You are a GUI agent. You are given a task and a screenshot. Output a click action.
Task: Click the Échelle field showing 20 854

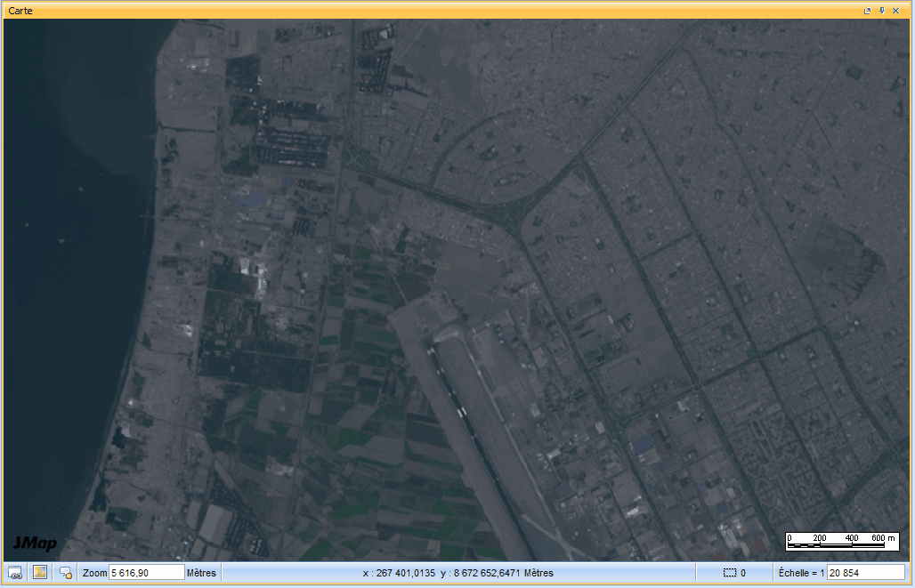point(864,573)
